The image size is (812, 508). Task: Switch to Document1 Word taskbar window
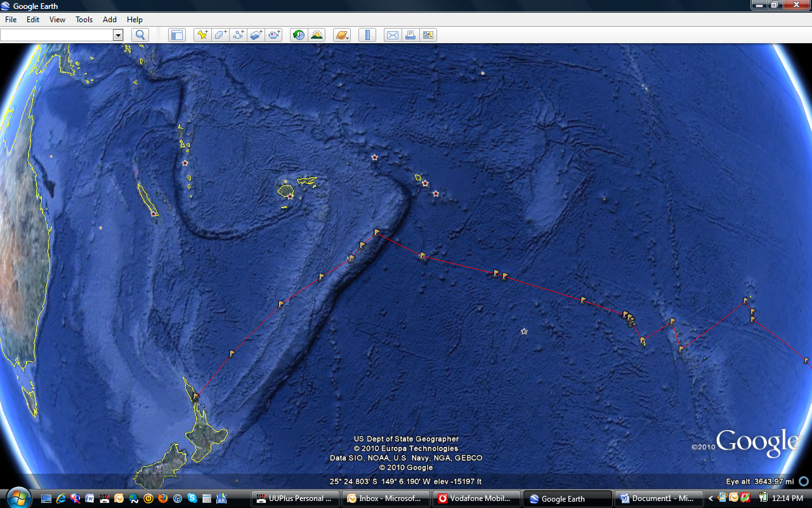point(658,498)
